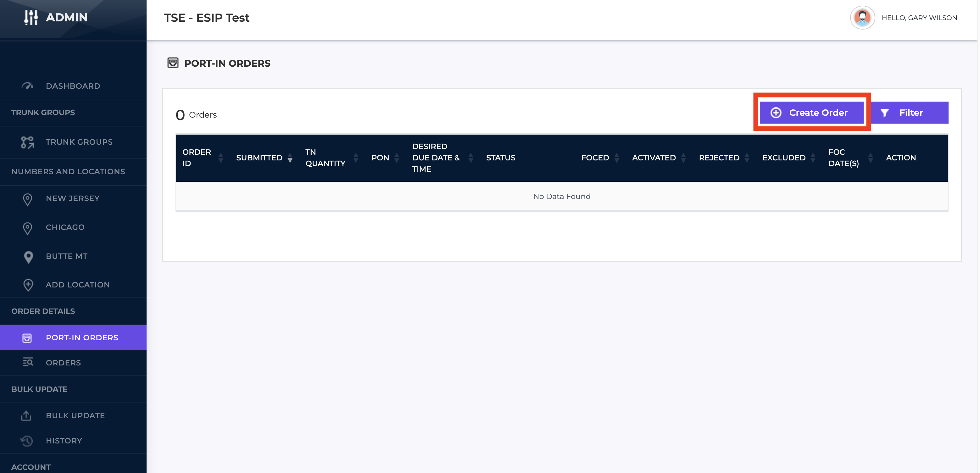Open the New Jersey location
Screen dimensions: 980x473
point(73,199)
